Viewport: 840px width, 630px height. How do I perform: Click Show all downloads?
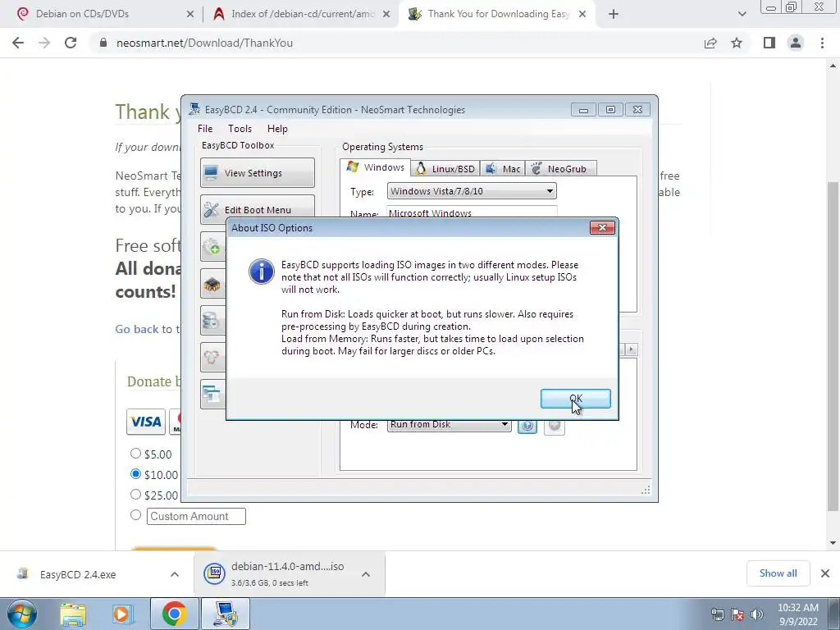pyautogui.click(x=778, y=573)
